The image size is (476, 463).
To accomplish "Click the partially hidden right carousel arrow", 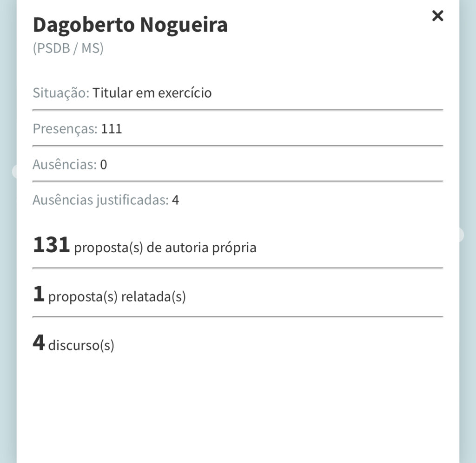I will click(x=461, y=235).
